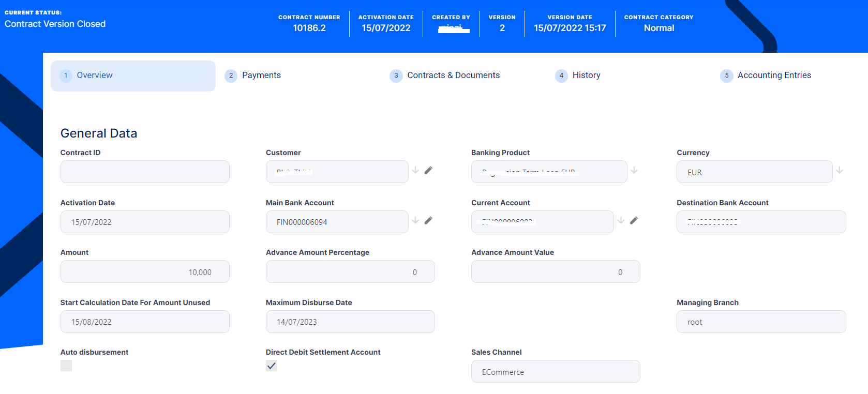This screenshot has height=394, width=868.
Task: Switch to the Payments tab
Action: pos(261,75)
